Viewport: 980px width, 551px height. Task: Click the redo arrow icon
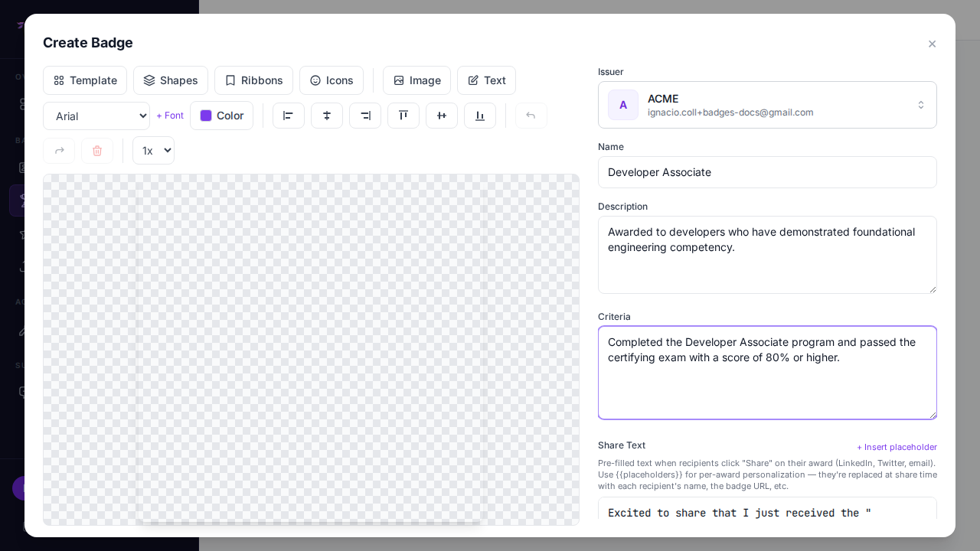[x=59, y=151]
